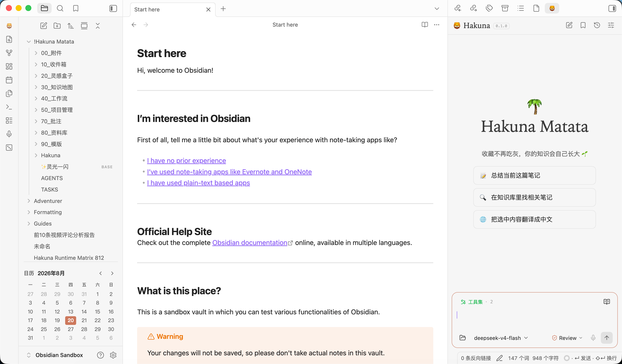Screen dimensions: 622x364
Task: Go to next calendar month
Action: coord(112,273)
